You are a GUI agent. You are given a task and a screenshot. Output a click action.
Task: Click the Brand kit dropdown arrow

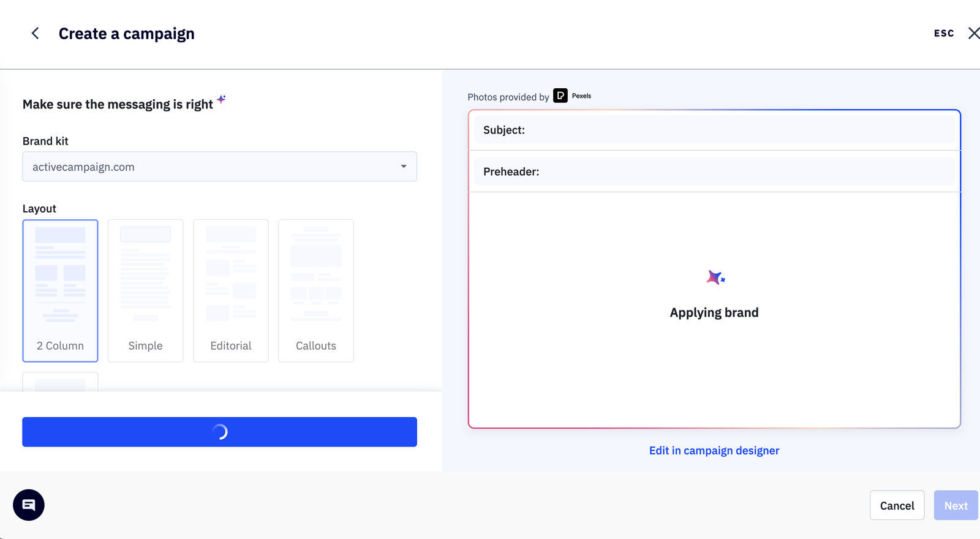[x=404, y=167]
